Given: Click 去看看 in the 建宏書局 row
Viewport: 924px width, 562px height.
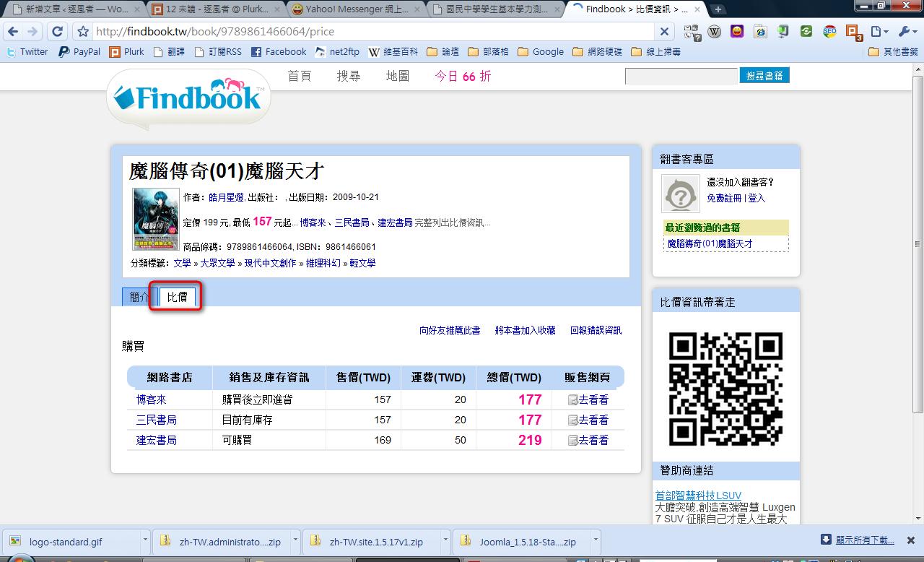Looking at the screenshot, I should click(588, 440).
